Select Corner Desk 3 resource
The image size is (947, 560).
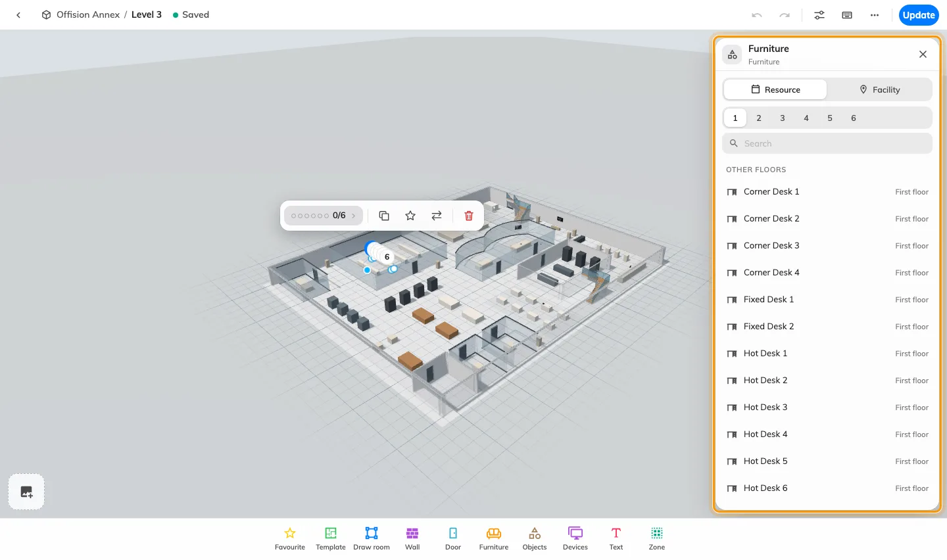point(827,246)
